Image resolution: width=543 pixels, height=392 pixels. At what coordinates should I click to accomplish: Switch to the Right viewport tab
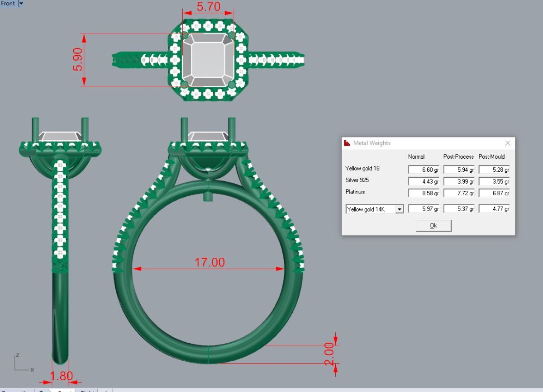click(86, 390)
